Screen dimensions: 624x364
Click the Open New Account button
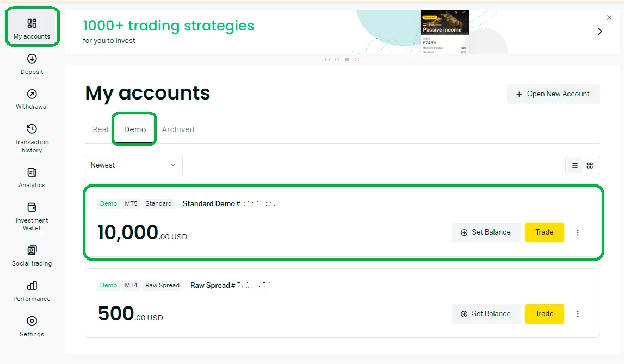tap(553, 94)
